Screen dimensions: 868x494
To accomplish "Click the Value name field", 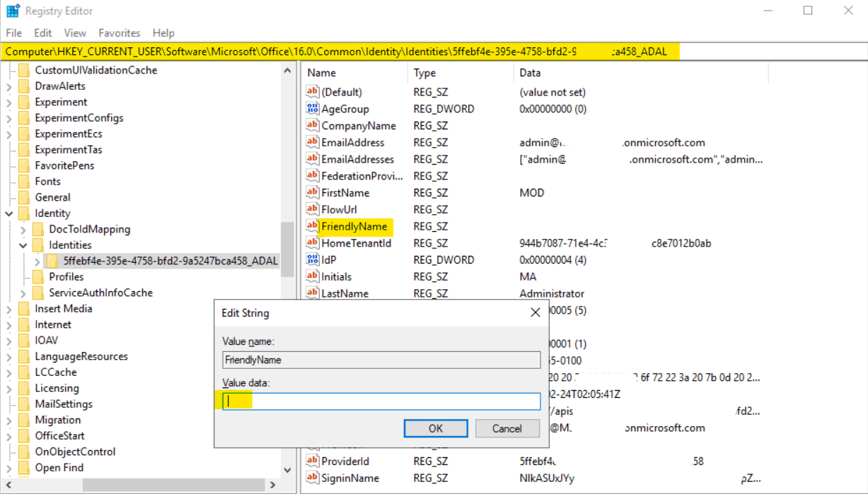I will point(381,360).
